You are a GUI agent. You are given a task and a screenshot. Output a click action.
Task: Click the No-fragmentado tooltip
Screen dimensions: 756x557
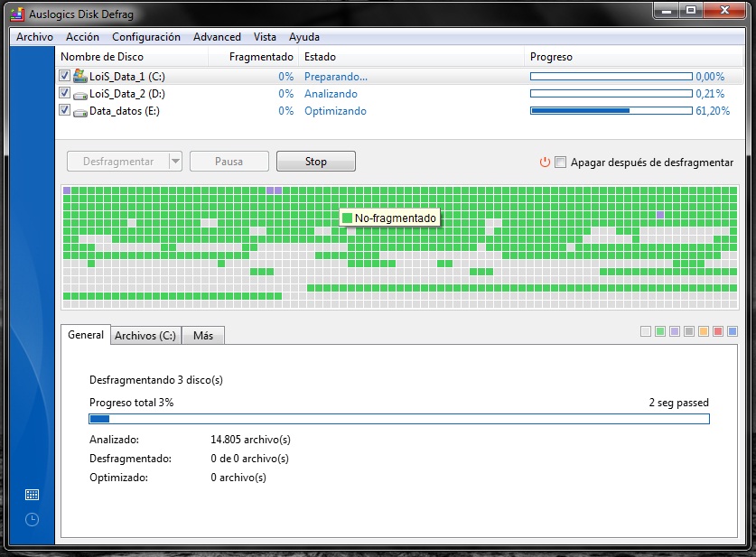pyautogui.click(x=389, y=218)
